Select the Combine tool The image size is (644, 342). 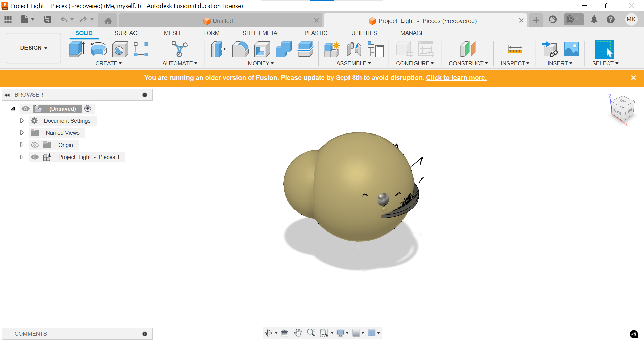coord(284,49)
